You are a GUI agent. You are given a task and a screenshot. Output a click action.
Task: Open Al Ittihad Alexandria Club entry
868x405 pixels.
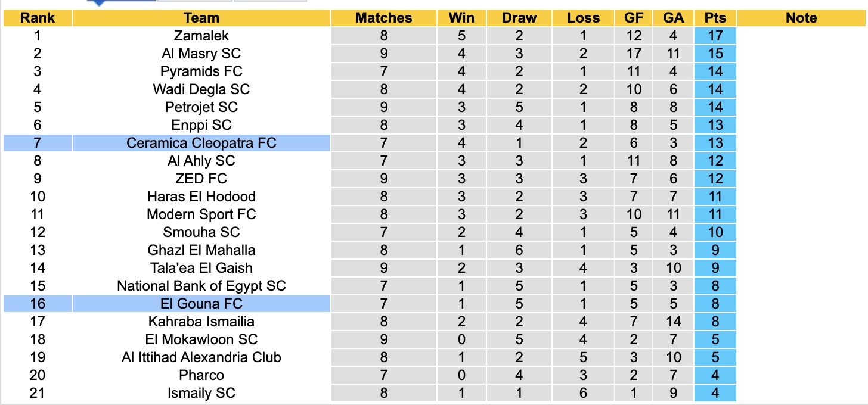point(201,357)
